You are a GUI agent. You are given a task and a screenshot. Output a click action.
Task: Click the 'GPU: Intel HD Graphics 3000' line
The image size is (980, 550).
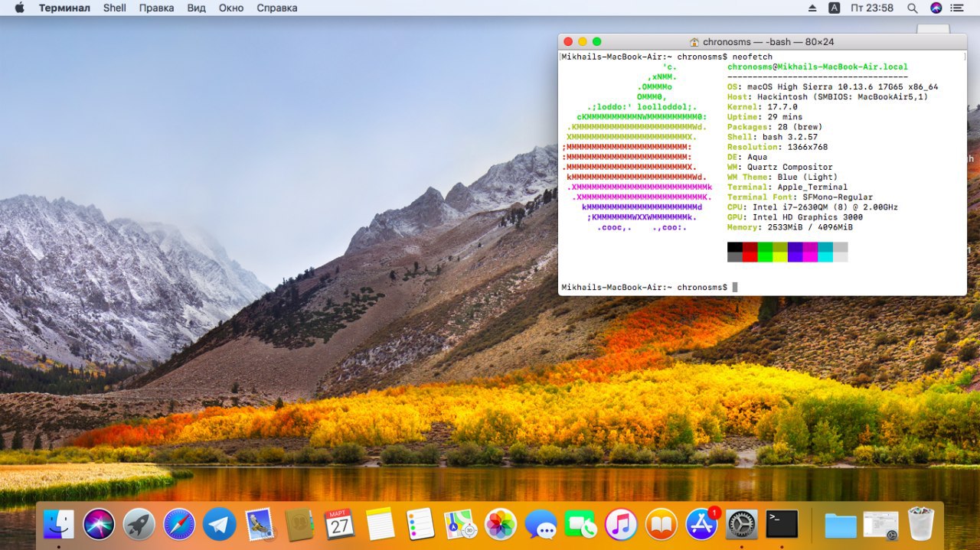click(795, 216)
